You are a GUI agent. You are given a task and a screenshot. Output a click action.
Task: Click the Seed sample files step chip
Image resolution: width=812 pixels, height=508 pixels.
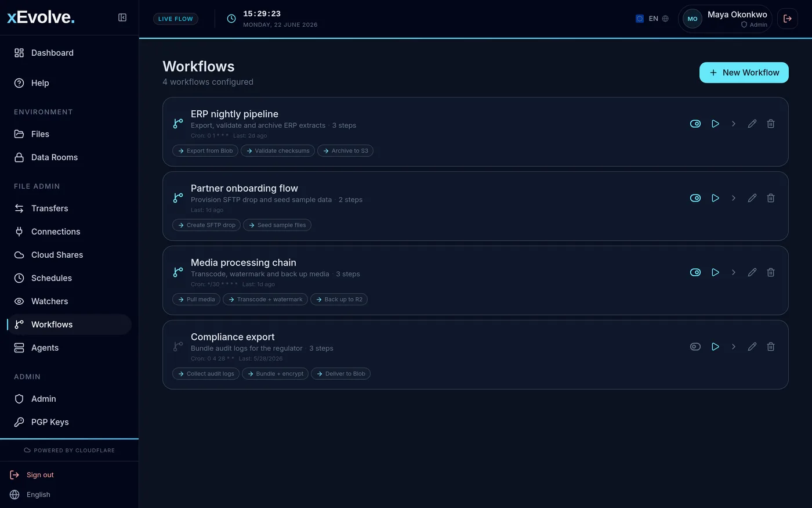coord(277,225)
